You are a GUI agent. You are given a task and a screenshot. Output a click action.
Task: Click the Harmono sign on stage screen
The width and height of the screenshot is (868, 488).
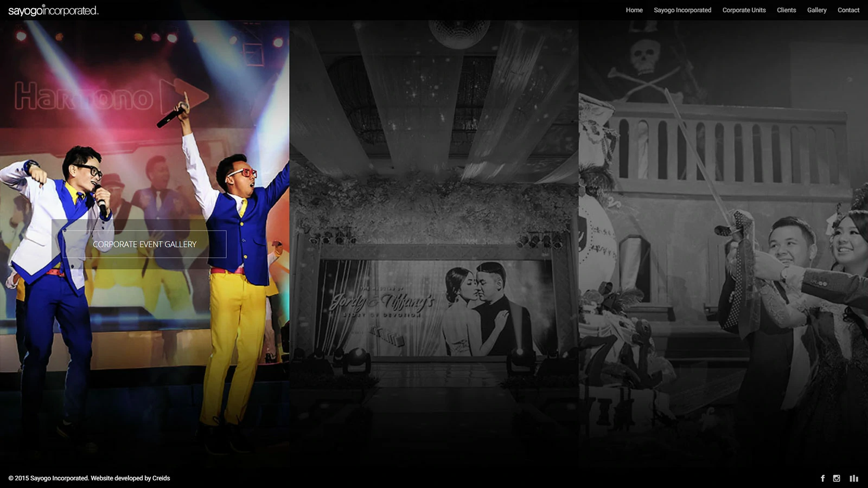84,97
